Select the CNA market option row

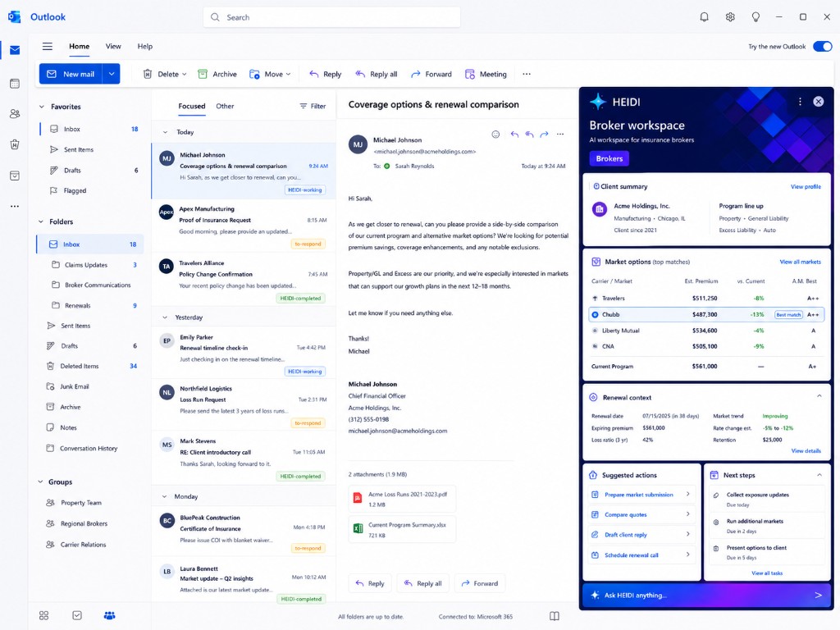tap(706, 347)
